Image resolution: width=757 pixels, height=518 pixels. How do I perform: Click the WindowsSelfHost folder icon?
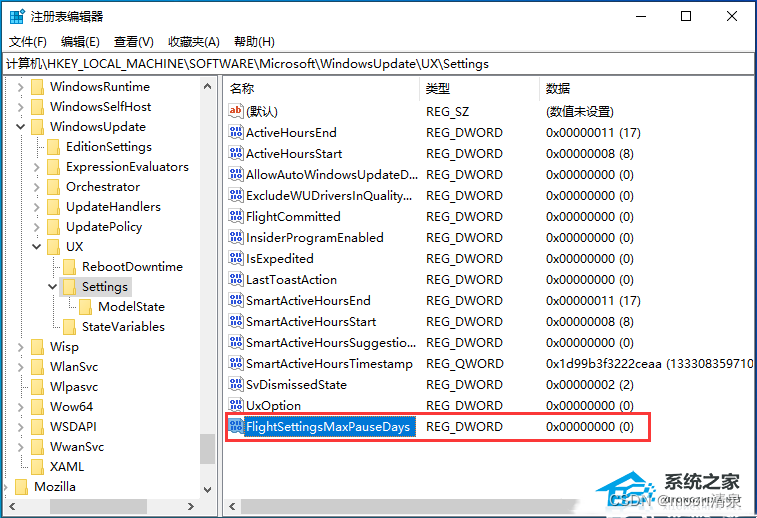click(37, 107)
